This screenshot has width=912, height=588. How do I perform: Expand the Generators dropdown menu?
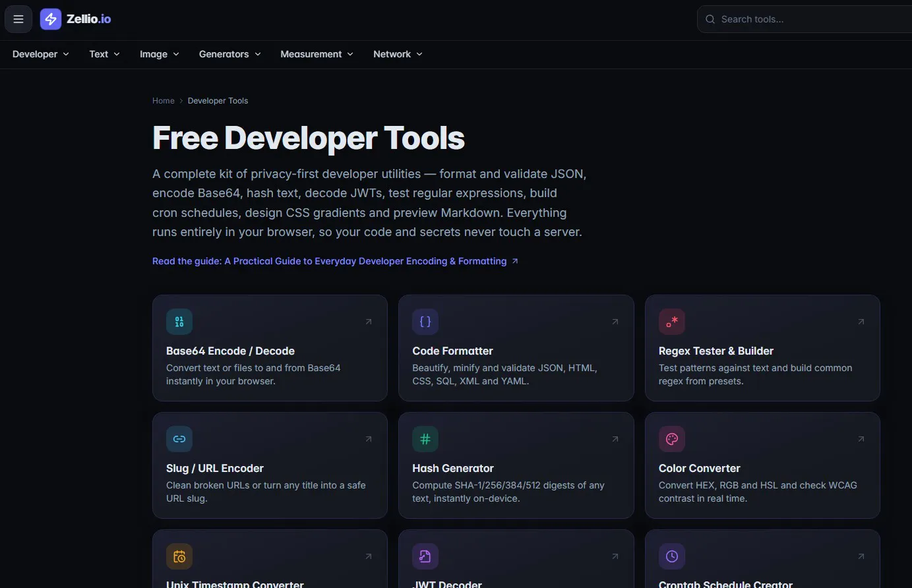(x=230, y=54)
